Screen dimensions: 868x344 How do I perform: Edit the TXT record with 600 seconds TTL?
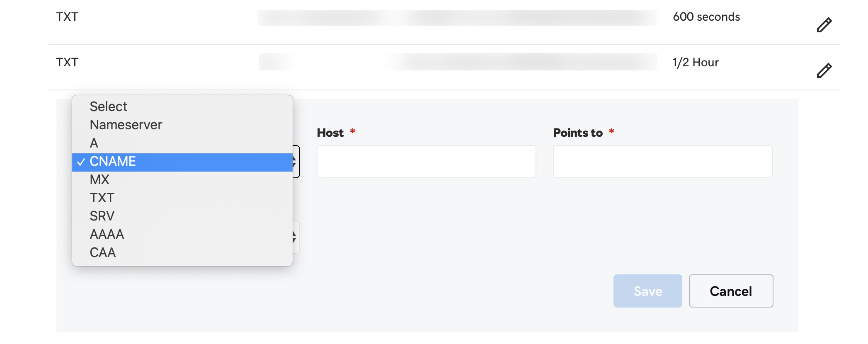pyautogui.click(x=824, y=24)
